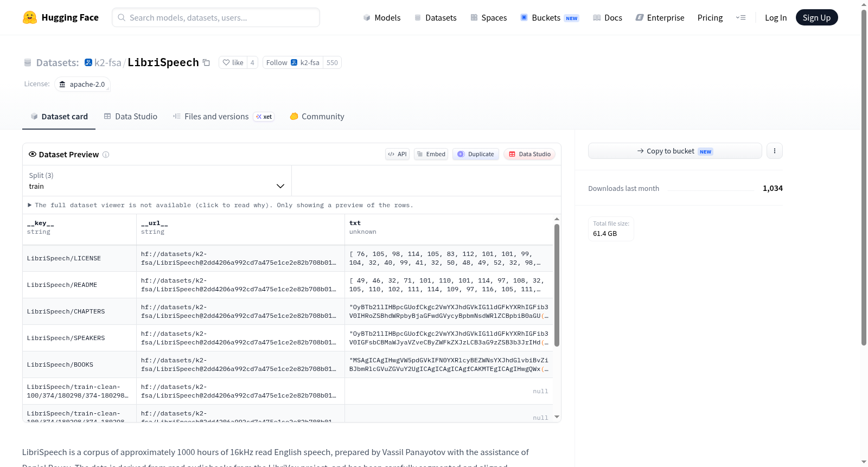Image resolution: width=868 pixels, height=467 pixels.
Task: Click the search models input field
Action: point(216,17)
